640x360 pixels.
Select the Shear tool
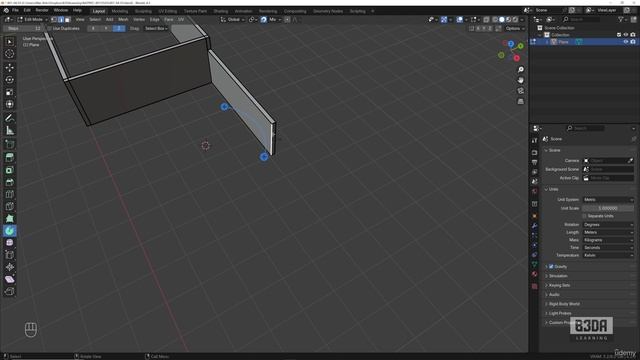10,279
